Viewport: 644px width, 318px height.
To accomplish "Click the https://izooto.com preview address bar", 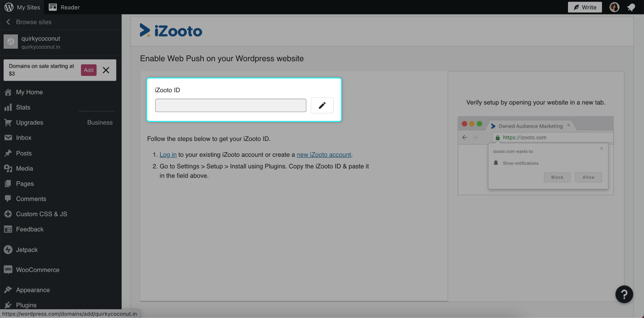I will point(553,137).
